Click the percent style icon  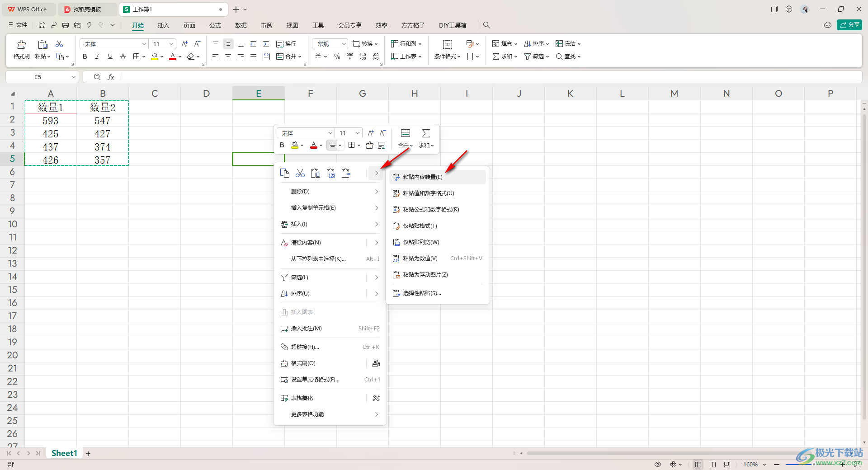tap(337, 56)
